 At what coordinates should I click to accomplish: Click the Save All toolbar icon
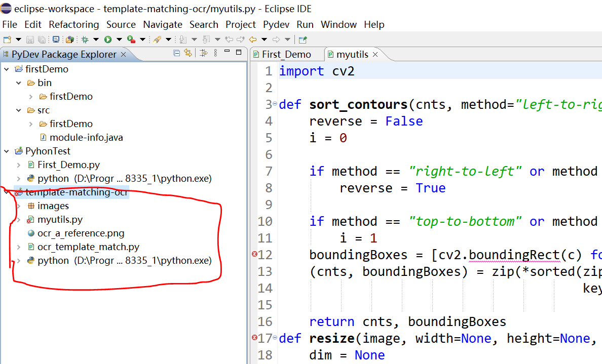tap(42, 39)
